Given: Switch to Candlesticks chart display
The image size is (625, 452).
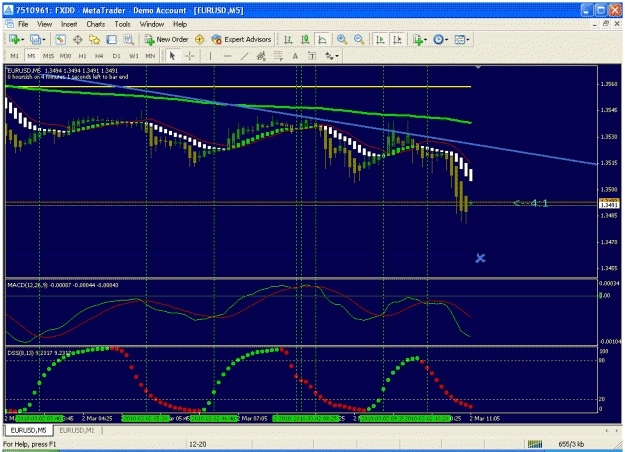Looking at the screenshot, I should 305,39.
